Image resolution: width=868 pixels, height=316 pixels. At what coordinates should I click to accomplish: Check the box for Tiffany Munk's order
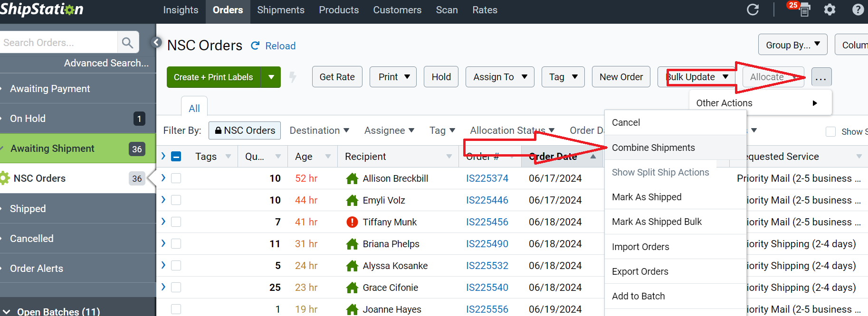(176, 222)
